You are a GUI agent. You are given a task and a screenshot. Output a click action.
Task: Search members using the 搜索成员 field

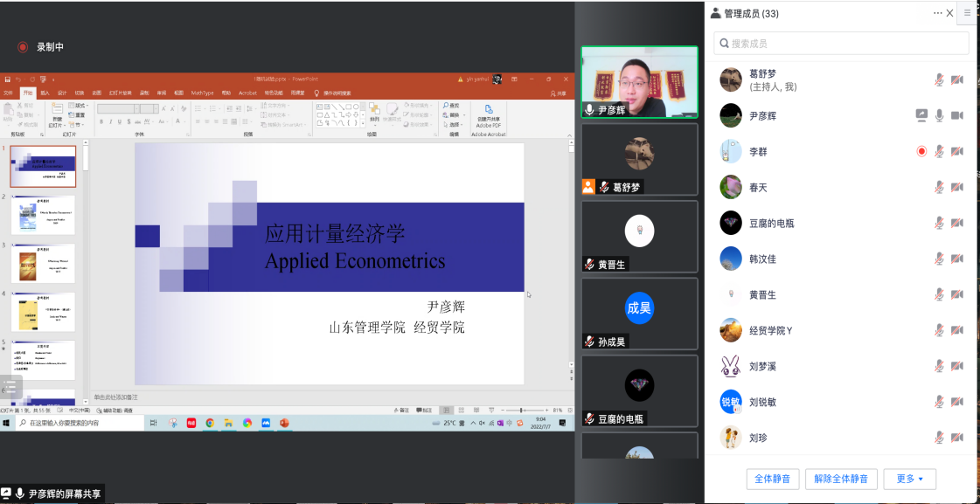(841, 43)
